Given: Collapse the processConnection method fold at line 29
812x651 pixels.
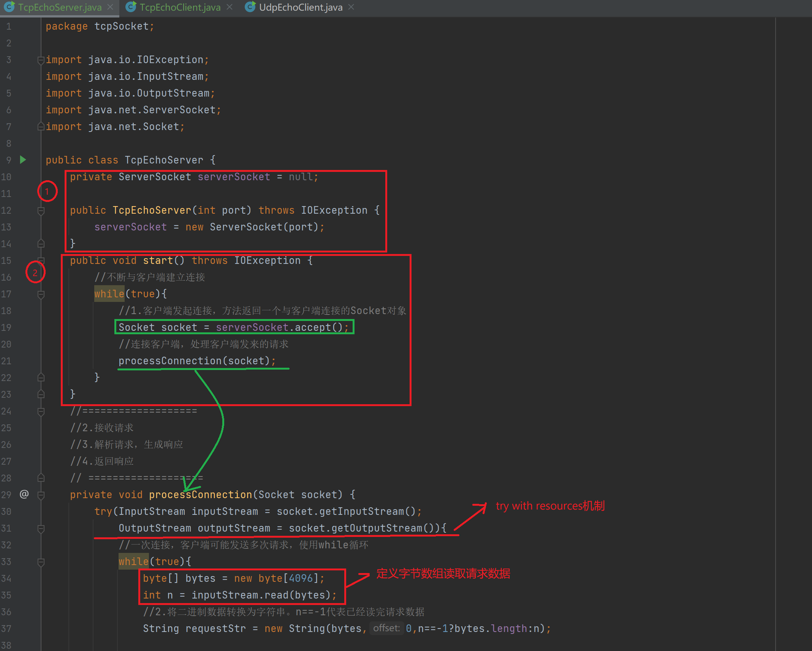Looking at the screenshot, I should point(41,495).
